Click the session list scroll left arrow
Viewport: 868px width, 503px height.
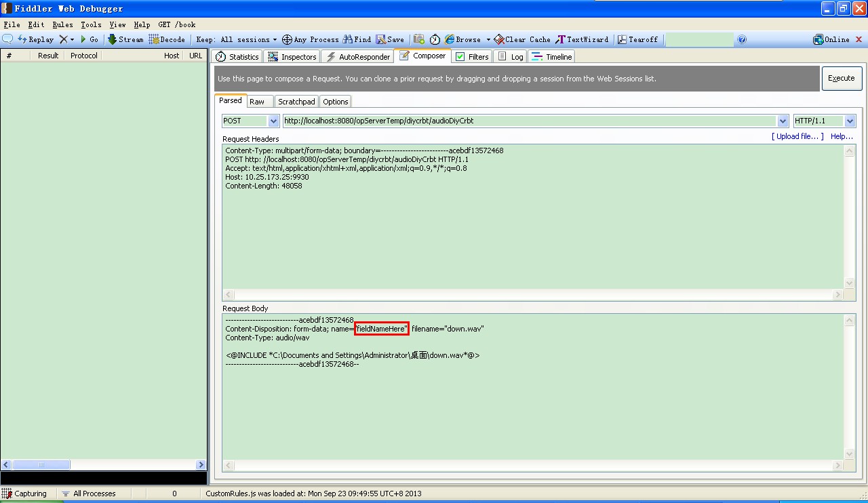pyautogui.click(x=6, y=465)
